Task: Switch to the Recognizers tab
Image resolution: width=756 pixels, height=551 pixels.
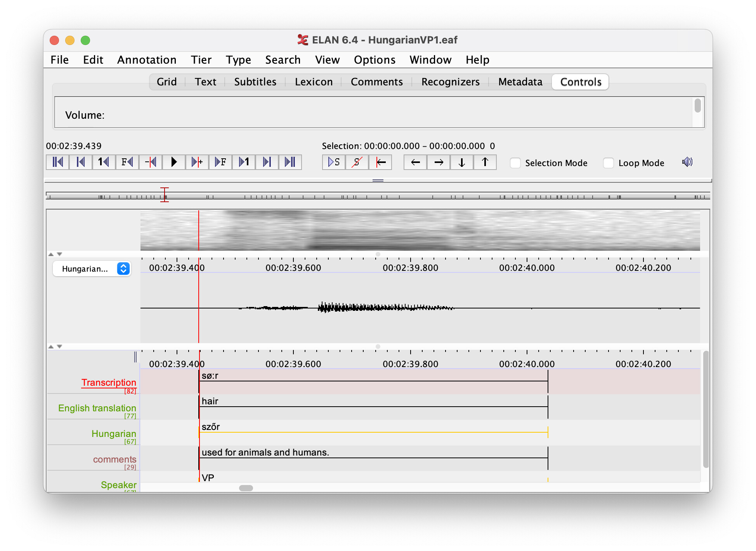Action: (x=450, y=82)
